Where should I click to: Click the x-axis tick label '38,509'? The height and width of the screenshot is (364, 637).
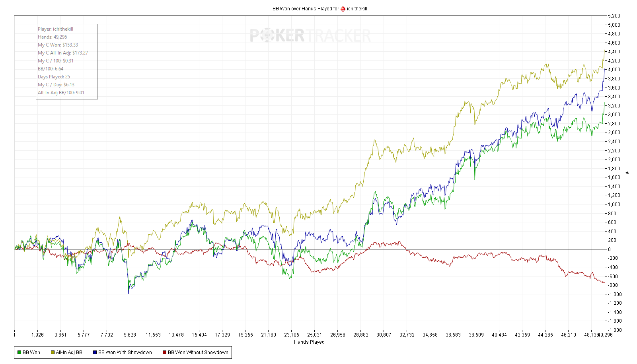point(476,335)
